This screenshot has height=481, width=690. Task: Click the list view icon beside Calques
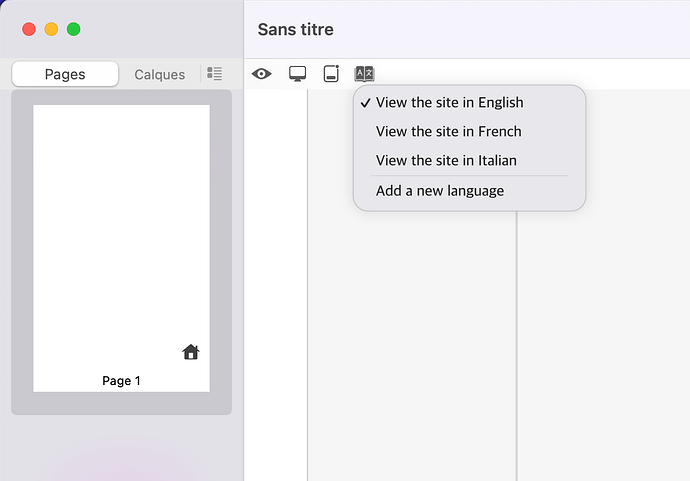tap(215, 73)
